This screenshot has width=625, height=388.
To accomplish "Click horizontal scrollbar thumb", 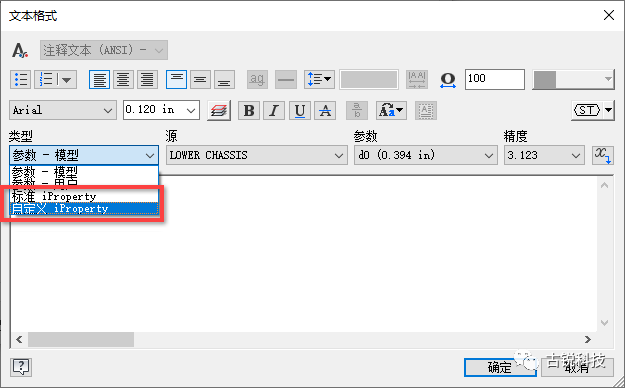I will (81, 339).
